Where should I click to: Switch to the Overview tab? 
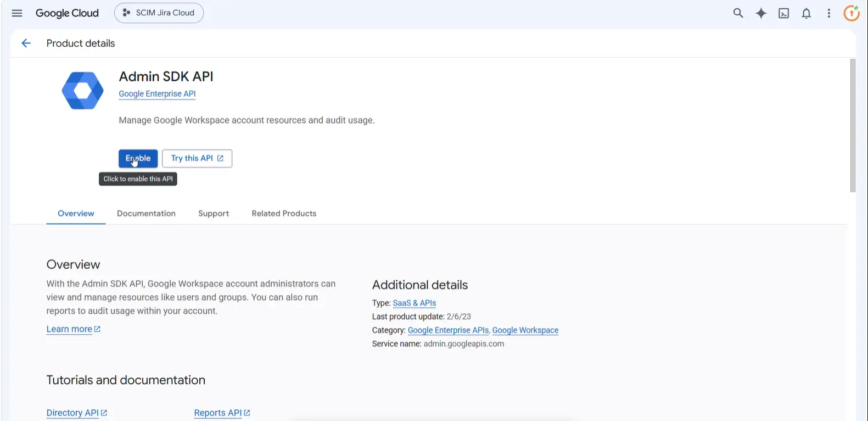point(76,213)
